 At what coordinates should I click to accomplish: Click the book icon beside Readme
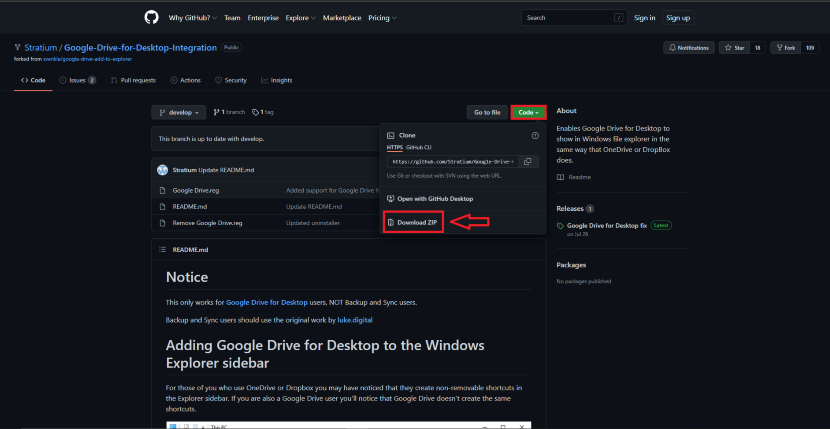point(561,177)
